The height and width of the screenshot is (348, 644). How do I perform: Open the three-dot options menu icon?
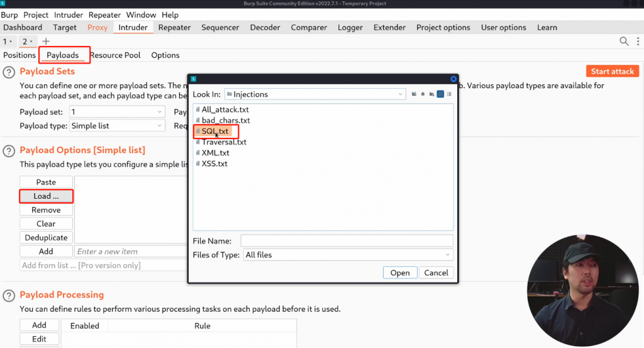pyautogui.click(x=638, y=41)
